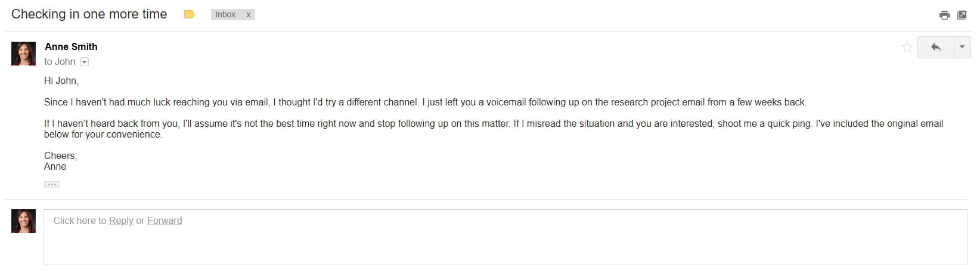Print this email with the printer icon
The width and height of the screenshot is (980, 271).
[x=944, y=15]
